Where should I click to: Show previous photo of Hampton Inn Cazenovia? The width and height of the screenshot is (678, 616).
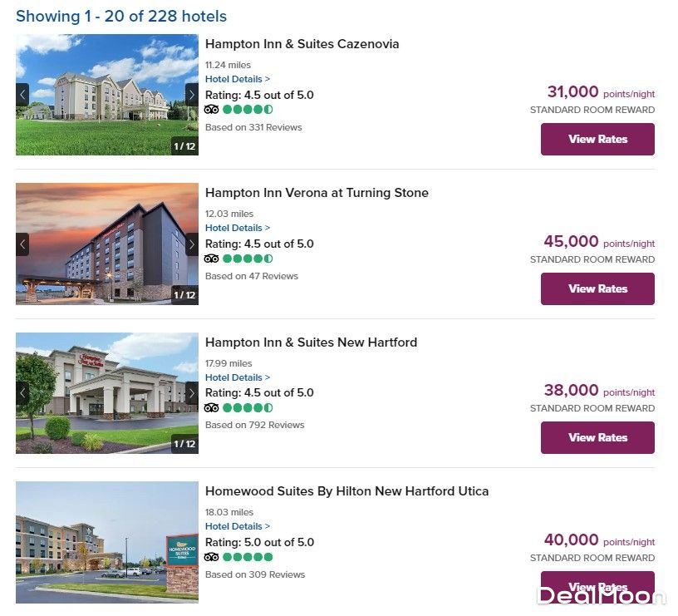coord(22,95)
